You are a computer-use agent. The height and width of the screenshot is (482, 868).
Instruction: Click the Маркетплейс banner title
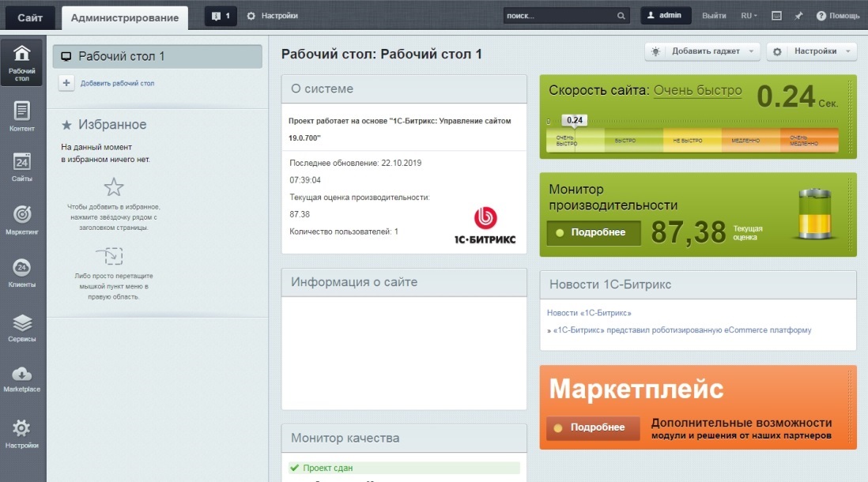(x=636, y=389)
